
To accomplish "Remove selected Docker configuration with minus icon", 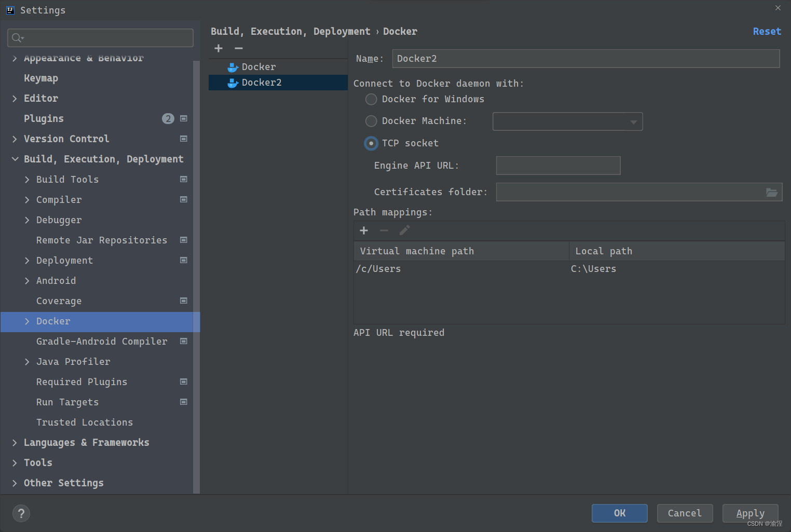I will pyautogui.click(x=239, y=48).
